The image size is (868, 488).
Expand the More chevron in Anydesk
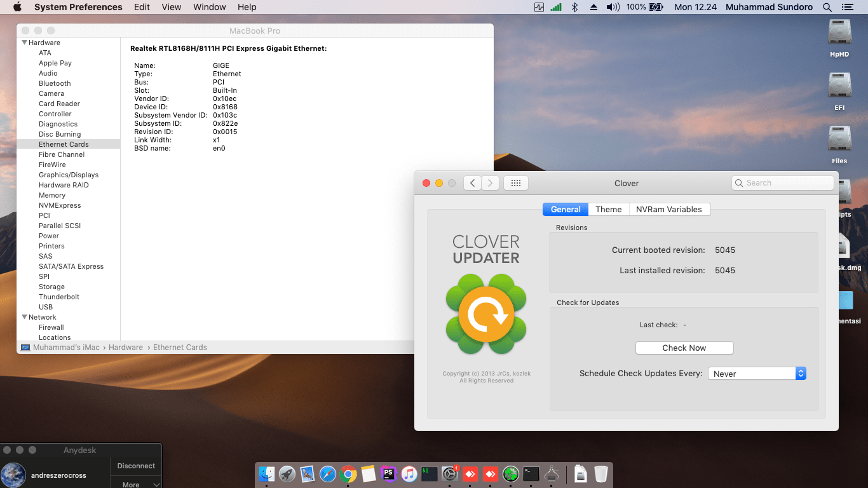[156, 485]
